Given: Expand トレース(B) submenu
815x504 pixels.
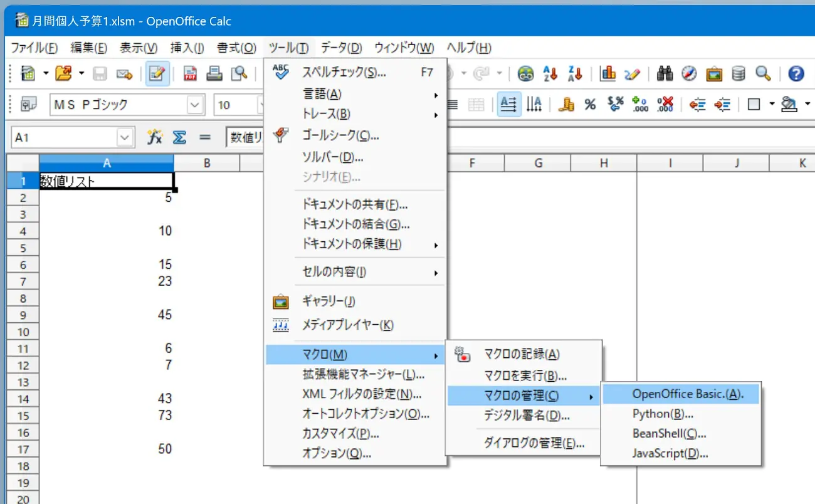Looking at the screenshot, I should point(355,114).
